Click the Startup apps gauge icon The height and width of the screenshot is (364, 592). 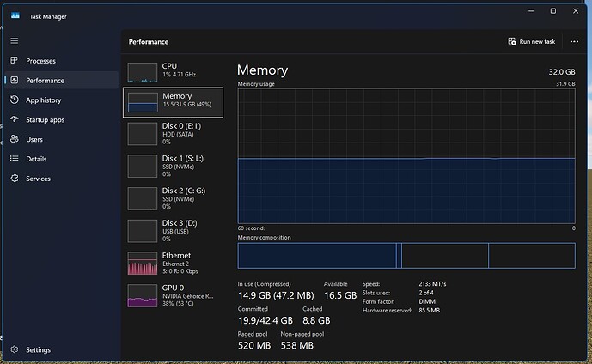[x=15, y=119]
